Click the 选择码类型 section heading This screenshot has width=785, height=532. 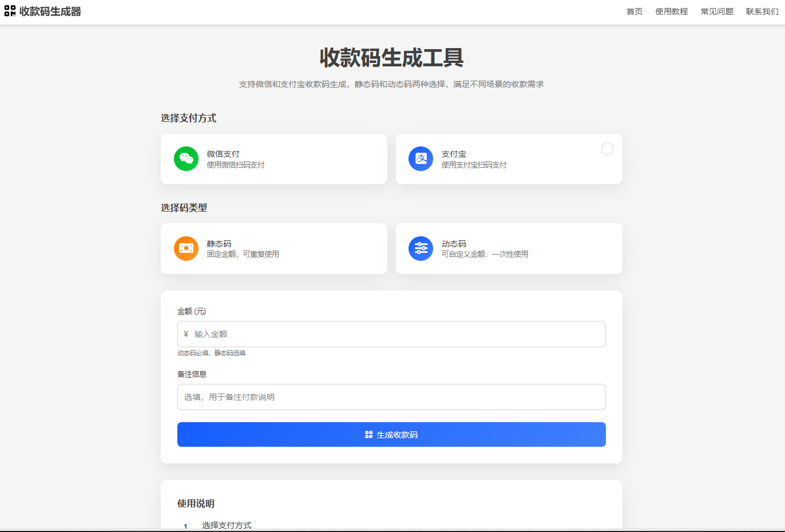[x=184, y=208]
